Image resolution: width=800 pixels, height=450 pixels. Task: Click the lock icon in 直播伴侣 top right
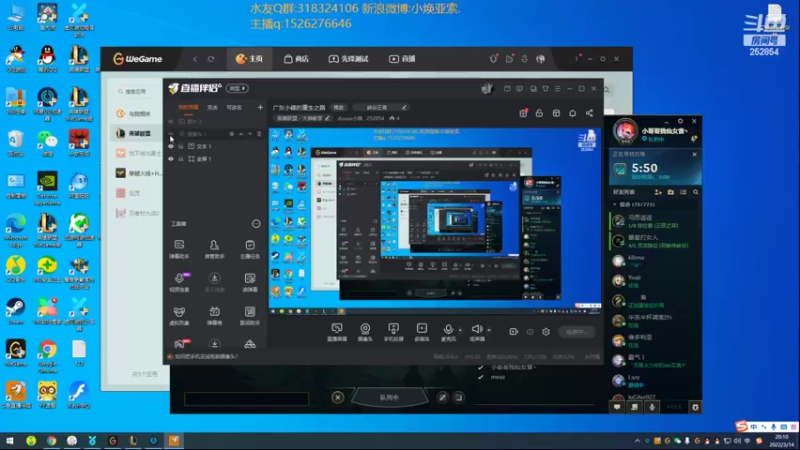[539, 113]
